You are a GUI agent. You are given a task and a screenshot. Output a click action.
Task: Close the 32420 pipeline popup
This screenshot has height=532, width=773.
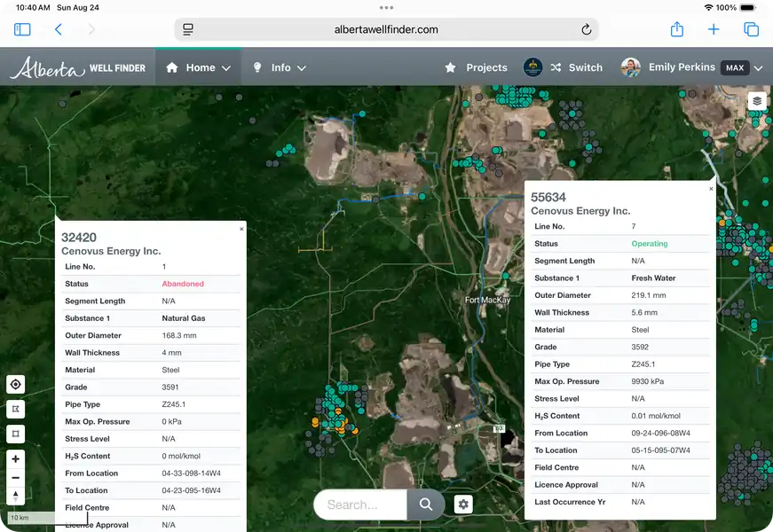(x=241, y=229)
